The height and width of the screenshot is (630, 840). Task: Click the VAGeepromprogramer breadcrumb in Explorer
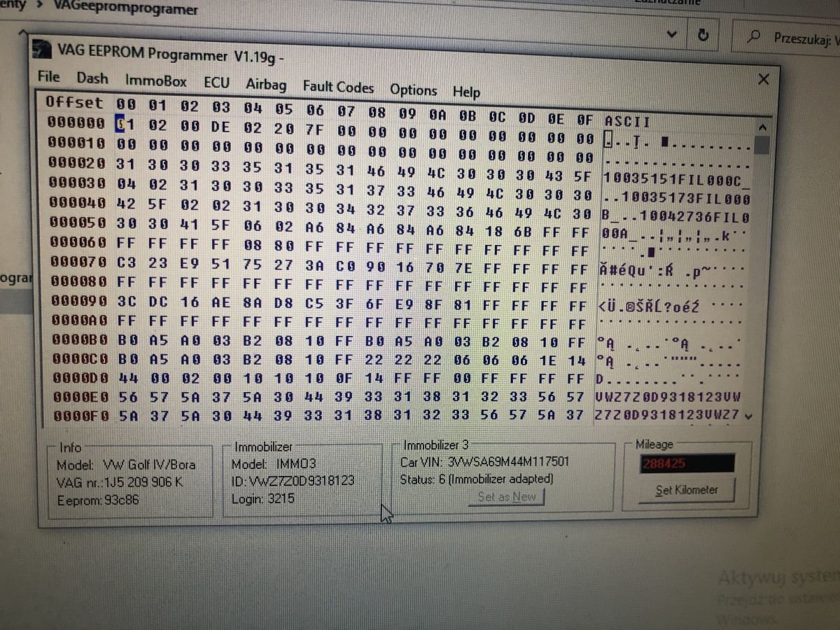(x=126, y=9)
